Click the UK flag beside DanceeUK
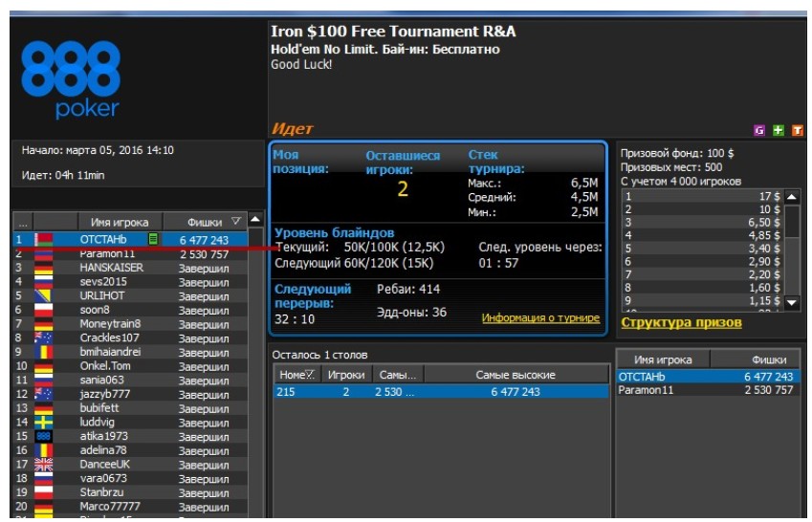The image size is (812, 522). 43,464
